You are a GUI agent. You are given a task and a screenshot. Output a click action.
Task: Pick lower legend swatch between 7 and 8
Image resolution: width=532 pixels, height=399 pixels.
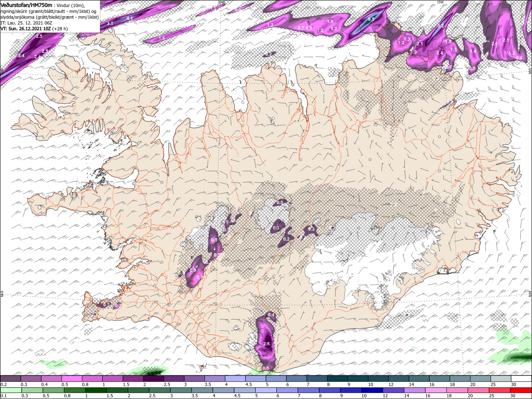tap(308, 390)
